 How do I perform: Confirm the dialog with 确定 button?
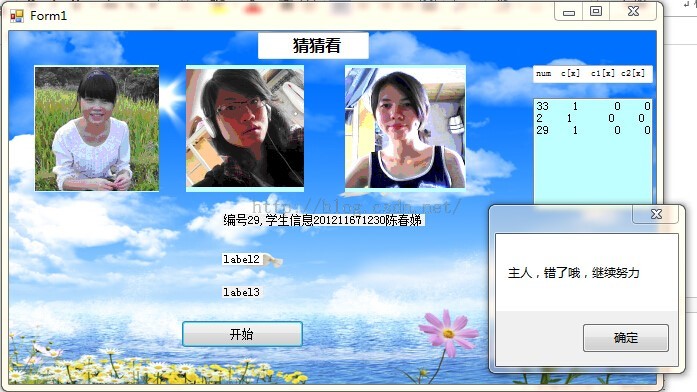[x=625, y=338]
